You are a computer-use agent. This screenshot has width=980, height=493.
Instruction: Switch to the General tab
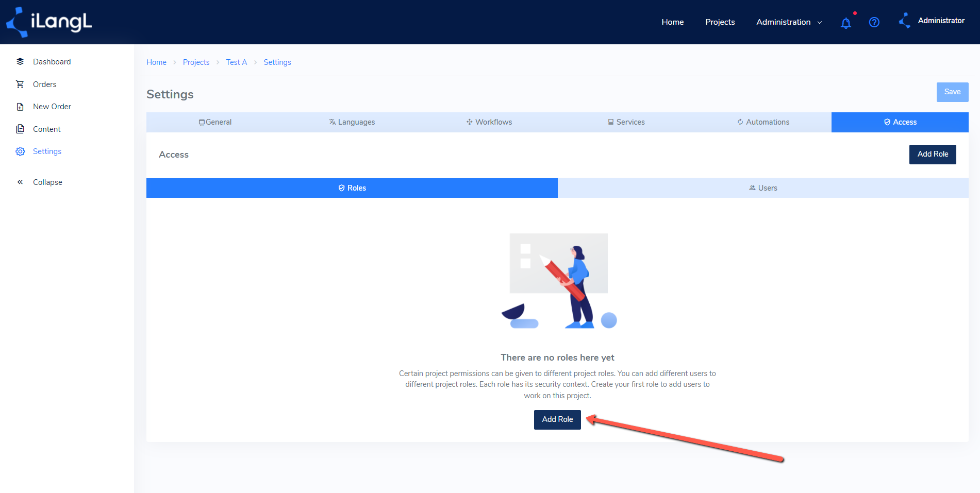pyautogui.click(x=215, y=122)
